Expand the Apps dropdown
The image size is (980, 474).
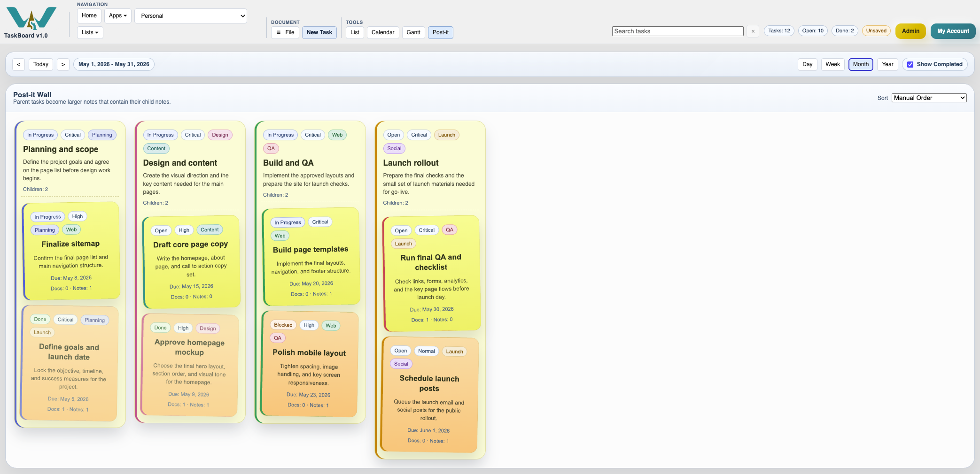117,15
